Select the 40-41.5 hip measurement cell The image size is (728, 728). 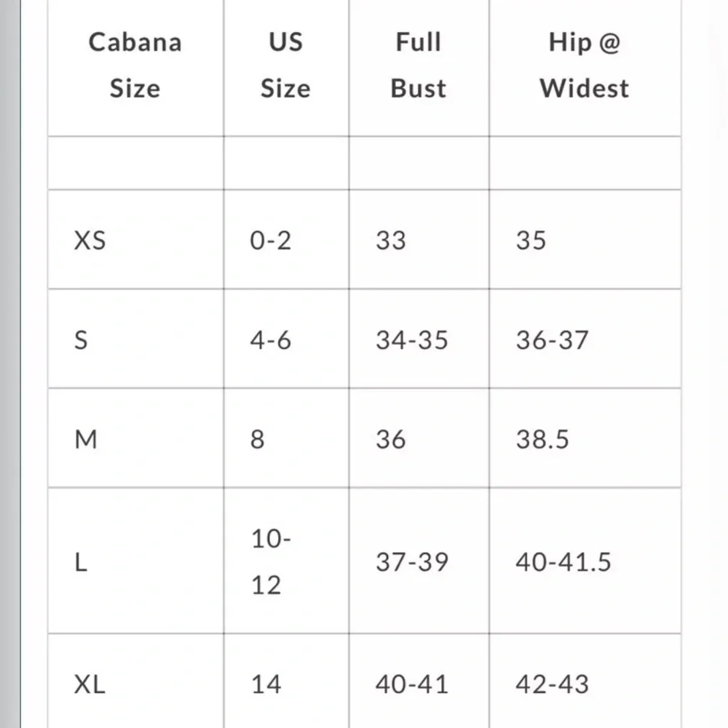563,562
